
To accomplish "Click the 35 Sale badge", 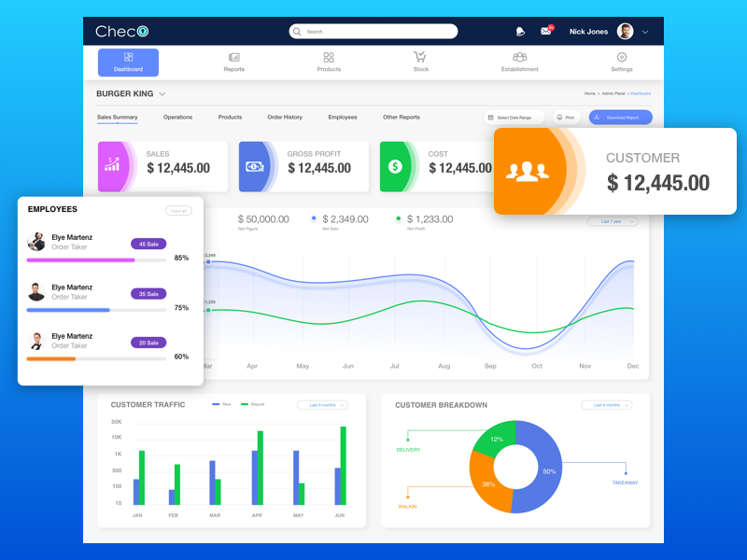I will (x=148, y=294).
